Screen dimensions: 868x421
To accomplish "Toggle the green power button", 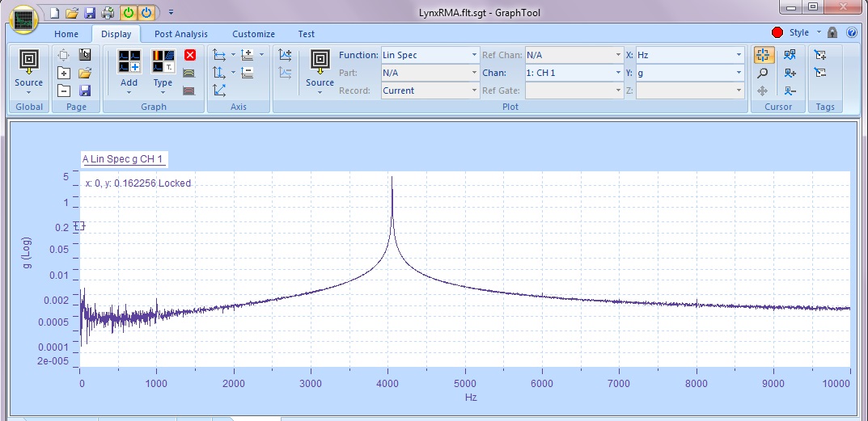I will (x=128, y=12).
